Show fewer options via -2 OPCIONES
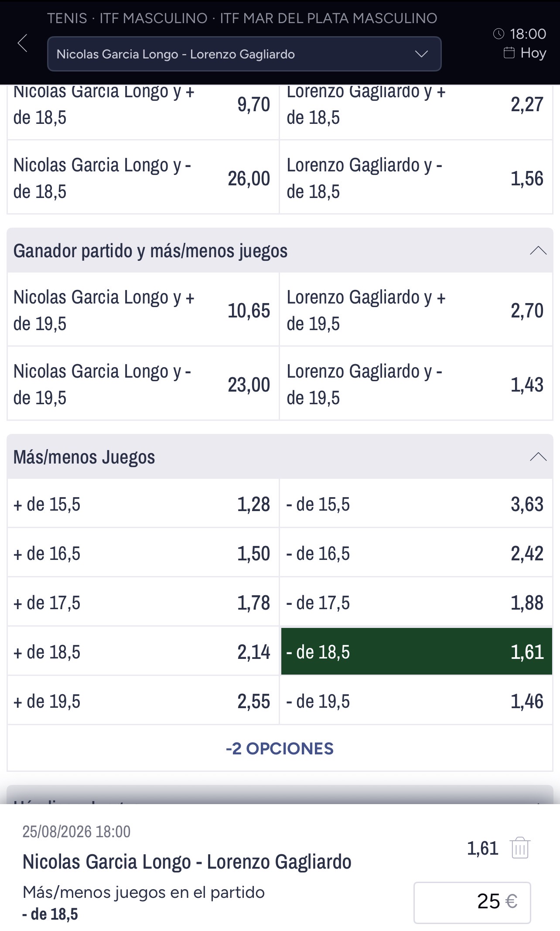The height and width of the screenshot is (931, 560). pyautogui.click(x=280, y=748)
